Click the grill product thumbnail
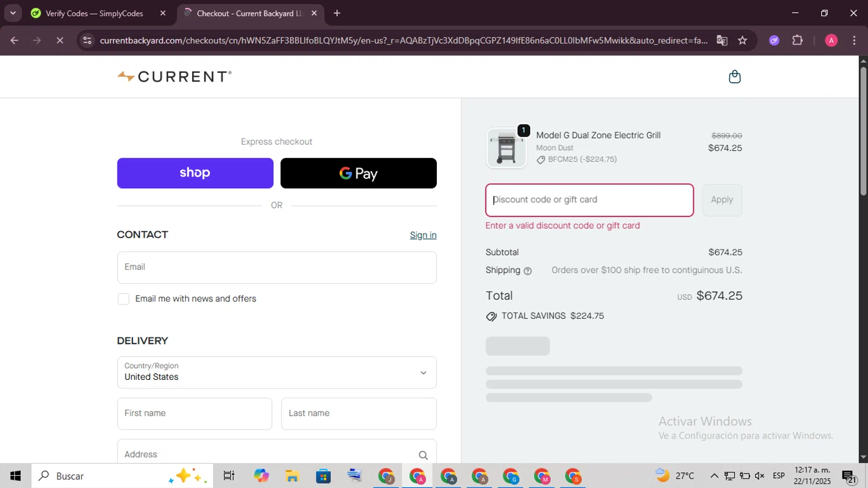 click(x=506, y=148)
